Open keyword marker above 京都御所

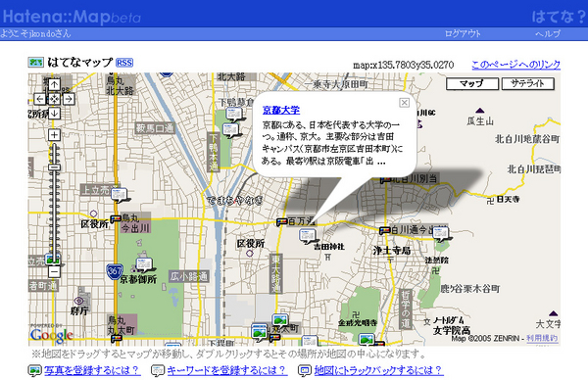(144, 264)
